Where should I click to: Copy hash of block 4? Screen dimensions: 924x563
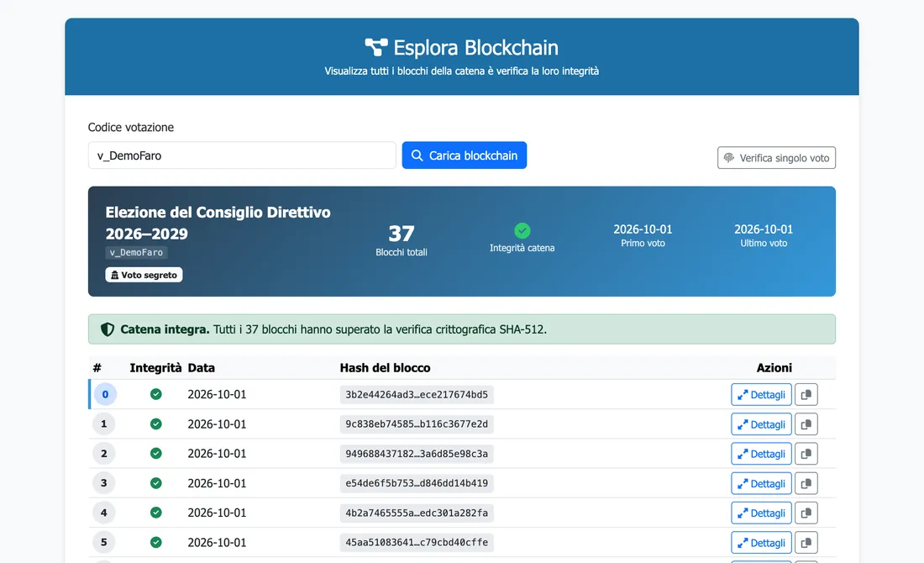(x=806, y=513)
